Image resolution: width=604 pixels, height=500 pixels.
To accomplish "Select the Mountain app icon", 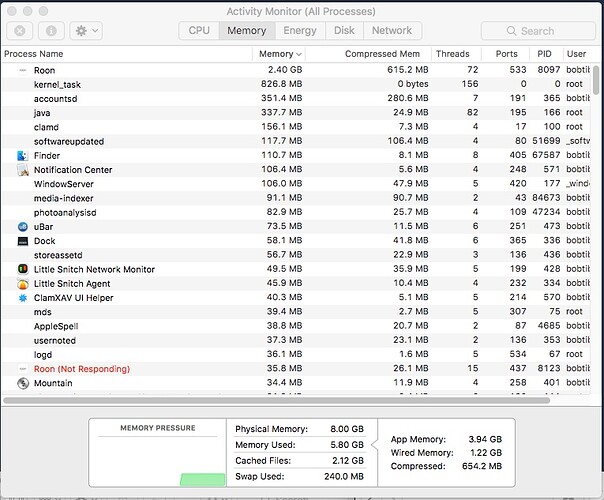I will (23, 383).
